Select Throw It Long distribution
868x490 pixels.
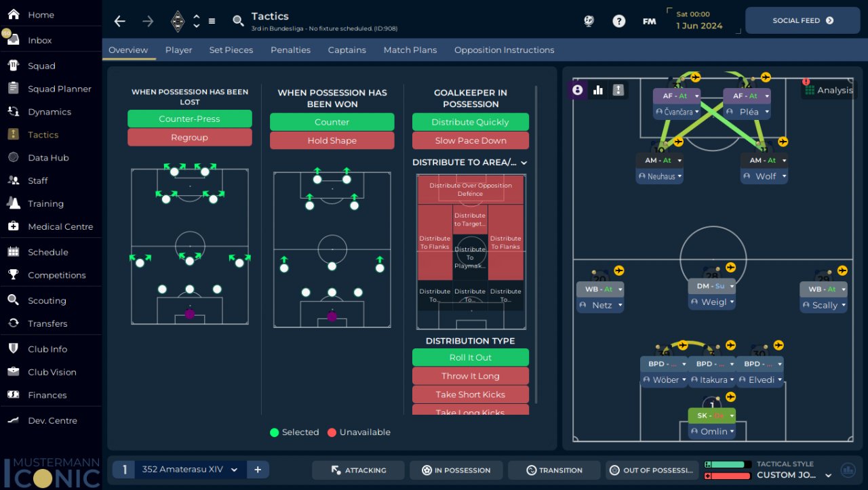click(x=471, y=376)
